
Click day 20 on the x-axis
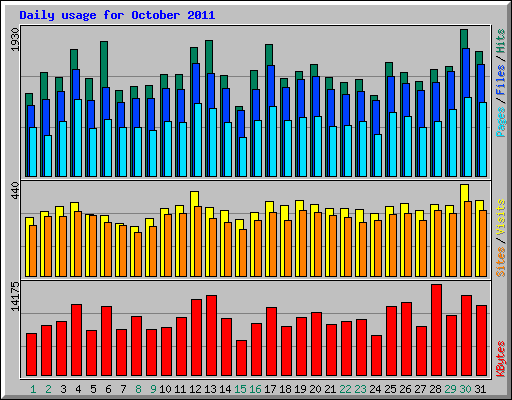(315, 389)
